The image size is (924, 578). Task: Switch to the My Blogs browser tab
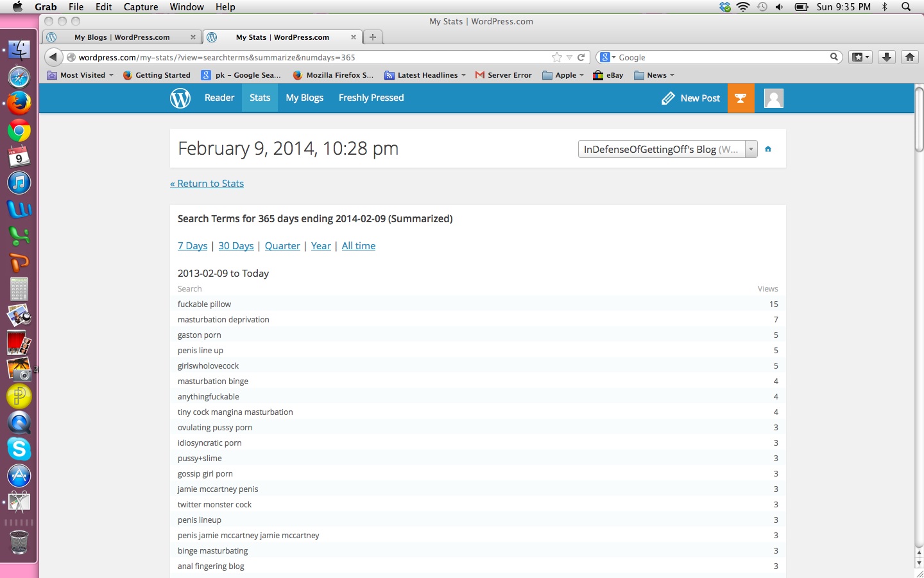[122, 37]
